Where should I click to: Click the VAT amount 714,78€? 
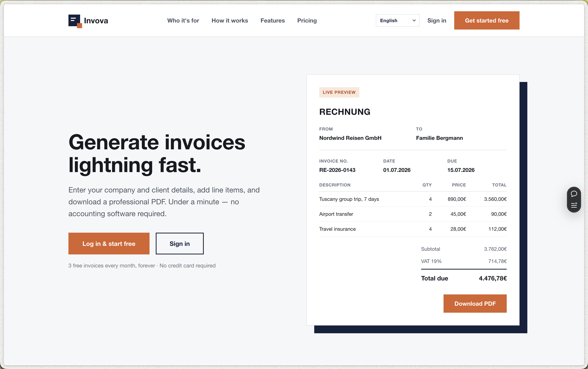[x=497, y=261]
